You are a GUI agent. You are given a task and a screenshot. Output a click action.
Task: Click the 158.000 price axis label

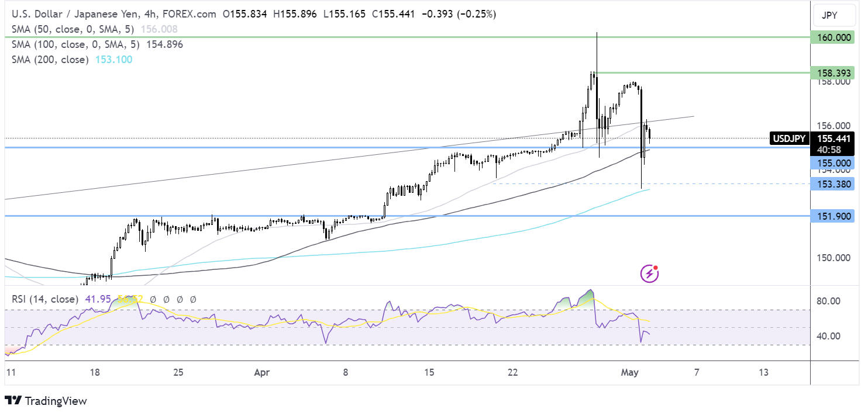[x=832, y=82]
